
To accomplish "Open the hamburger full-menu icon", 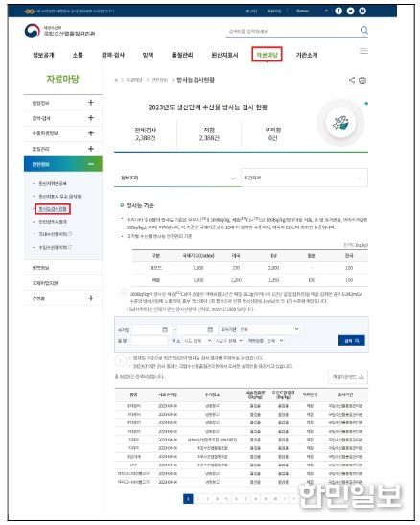I will click(363, 51).
